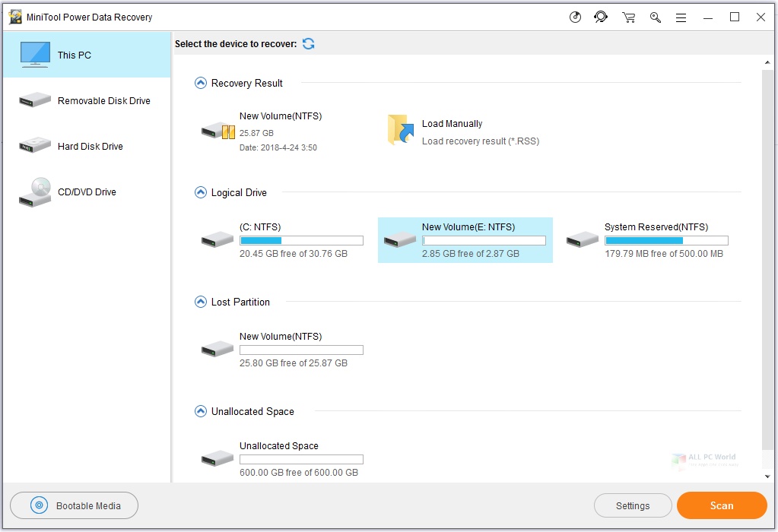Click the key registration icon
This screenshot has height=532, width=778.
655,17
